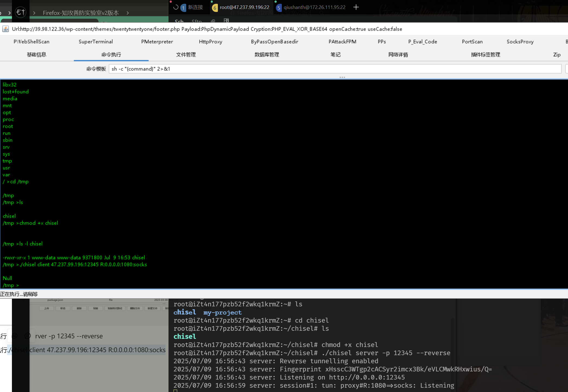Viewport: 568px width, 392px height.
Task: Click the Java app icon beside Url
Action: 5,29
